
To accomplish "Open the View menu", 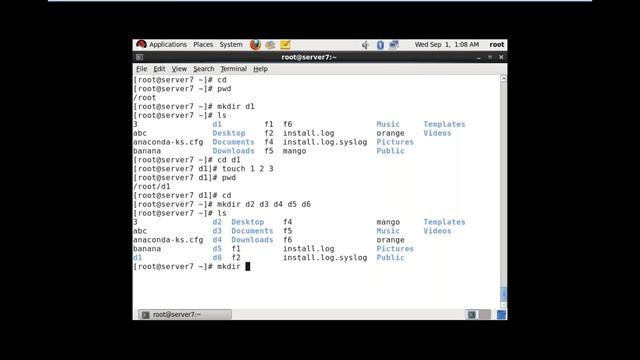I will [x=179, y=69].
